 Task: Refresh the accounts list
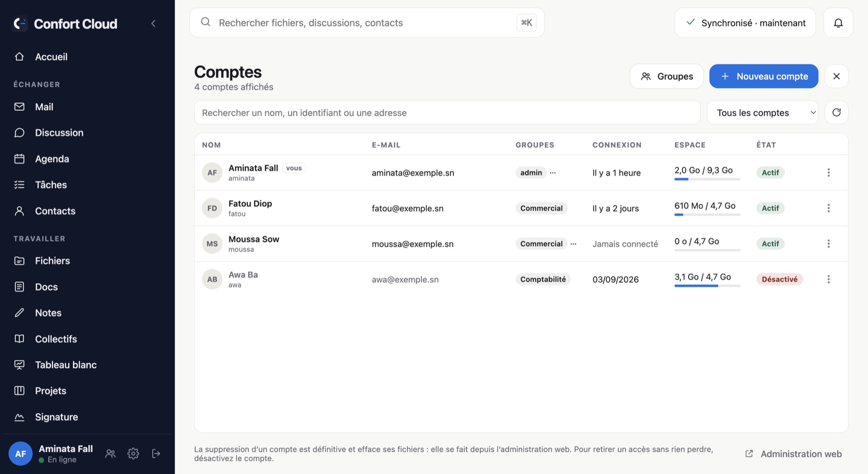tap(836, 112)
